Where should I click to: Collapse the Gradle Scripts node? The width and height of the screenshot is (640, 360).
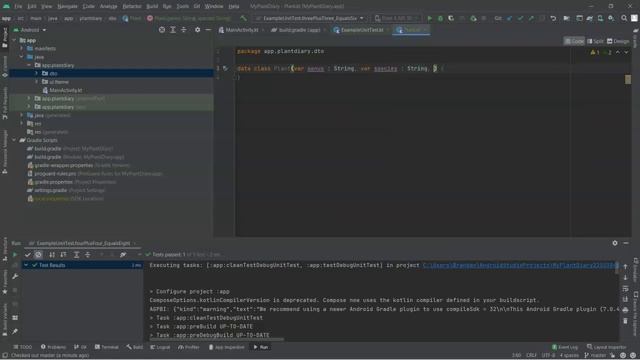14,140
